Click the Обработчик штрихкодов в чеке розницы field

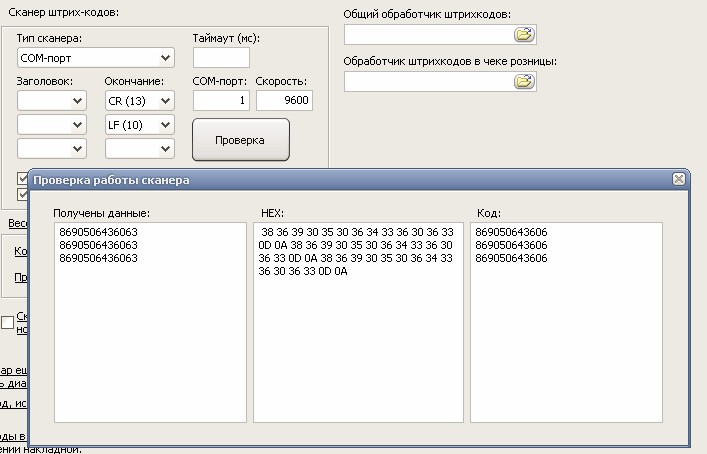428,82
